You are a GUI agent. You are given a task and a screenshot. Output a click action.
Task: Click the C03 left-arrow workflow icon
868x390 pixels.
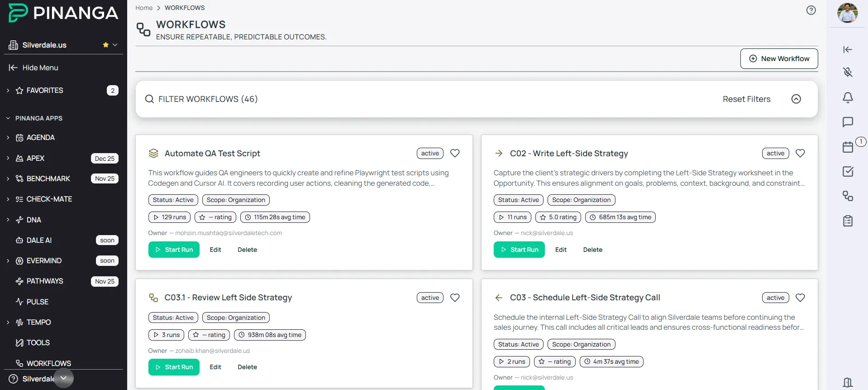click(499, 298)
